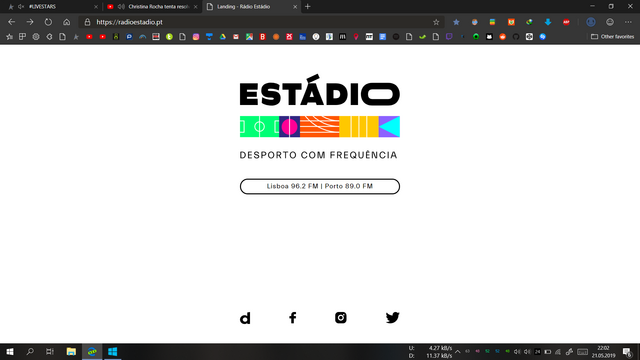Open the blue downward arrow download extension
Viewport: 640px width, 360px height.
[x=548, y=22]
